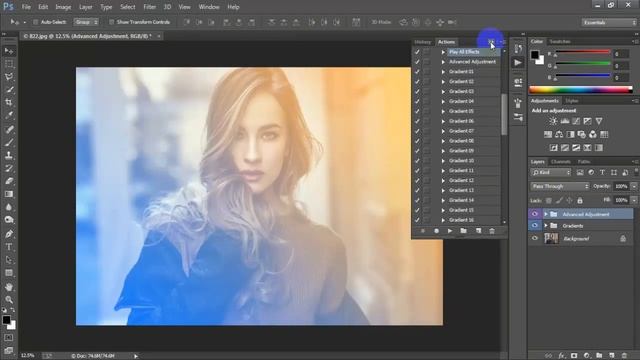Add Levels adjustment icon
This screenshot has width=640, height=360.
click(x=565, y=121)
